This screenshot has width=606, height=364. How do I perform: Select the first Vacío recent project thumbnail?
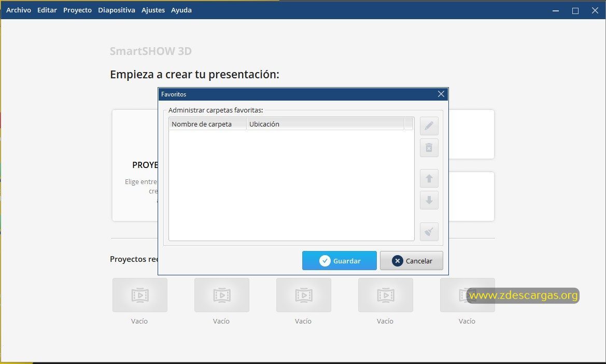click(140, 295)
